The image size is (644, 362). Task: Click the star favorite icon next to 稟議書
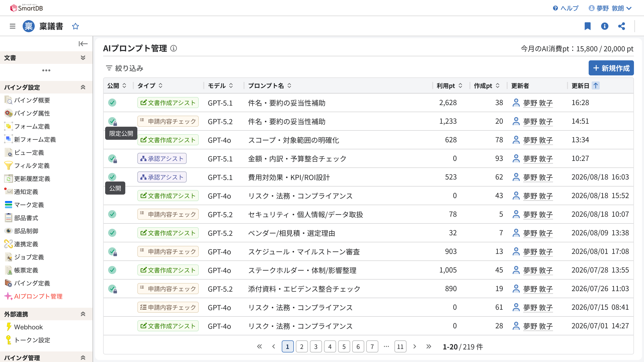click(x=75, y=26)
